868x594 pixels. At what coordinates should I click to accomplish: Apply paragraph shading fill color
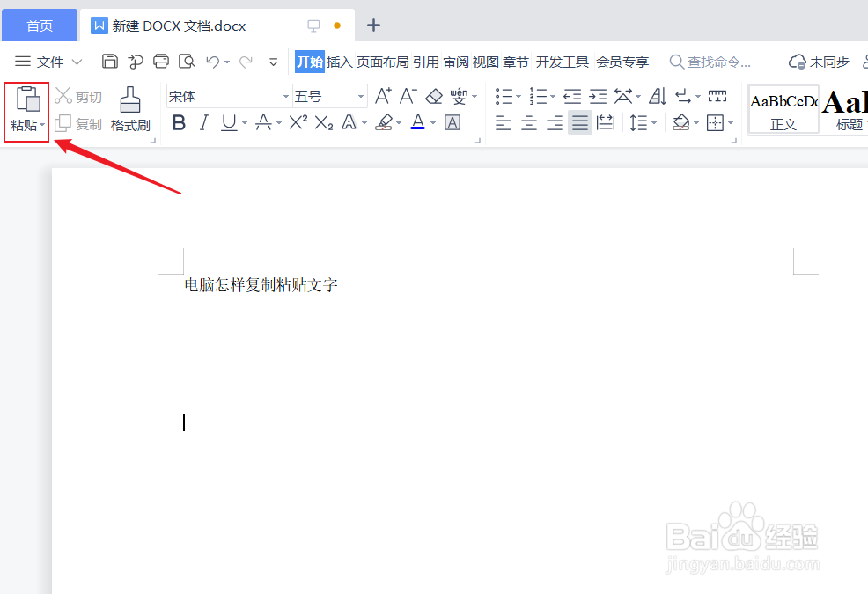680,122
